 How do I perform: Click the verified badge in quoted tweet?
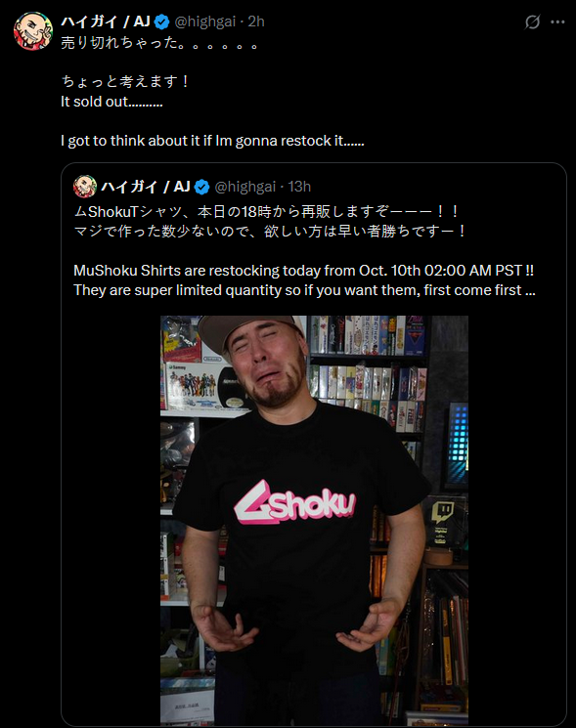coord(202,187)
